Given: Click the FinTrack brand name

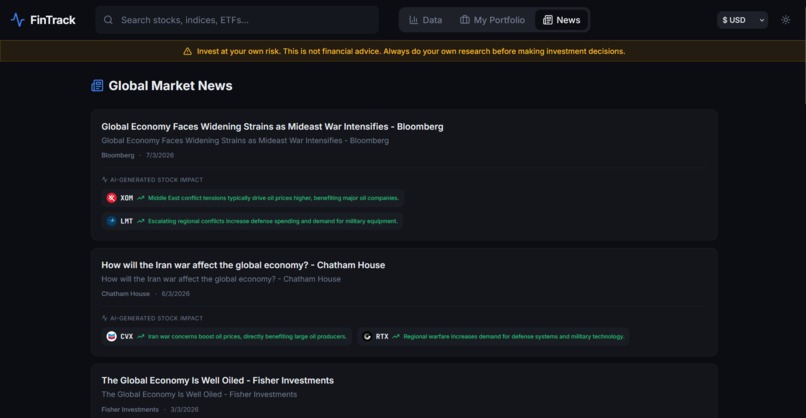Looking at the screenshot, I should click(52, 20).
